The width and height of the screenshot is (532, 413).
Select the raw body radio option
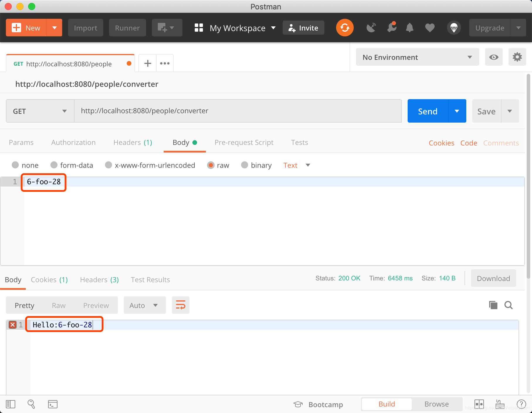(211, 165)
